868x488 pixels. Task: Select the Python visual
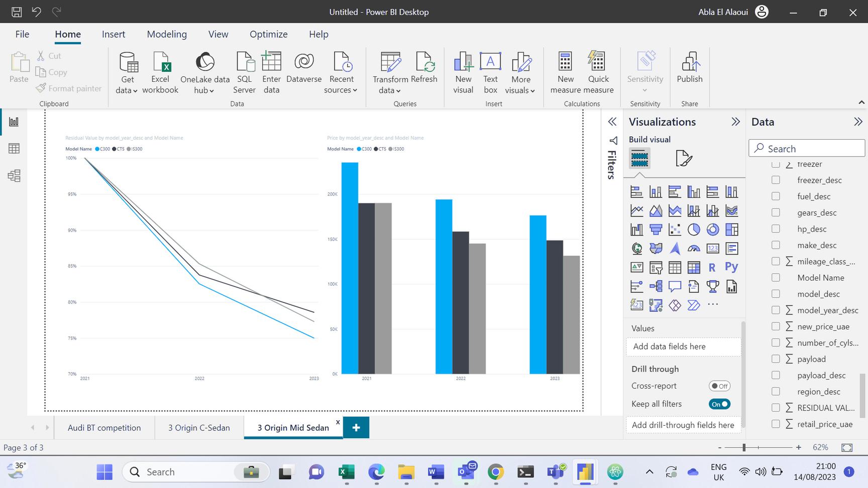point(731,268)
